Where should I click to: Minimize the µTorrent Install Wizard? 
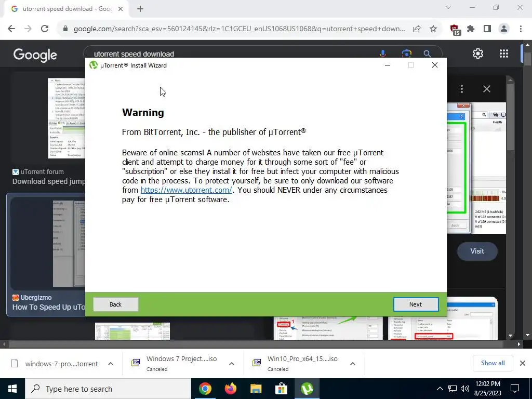[x=388, y=65]
